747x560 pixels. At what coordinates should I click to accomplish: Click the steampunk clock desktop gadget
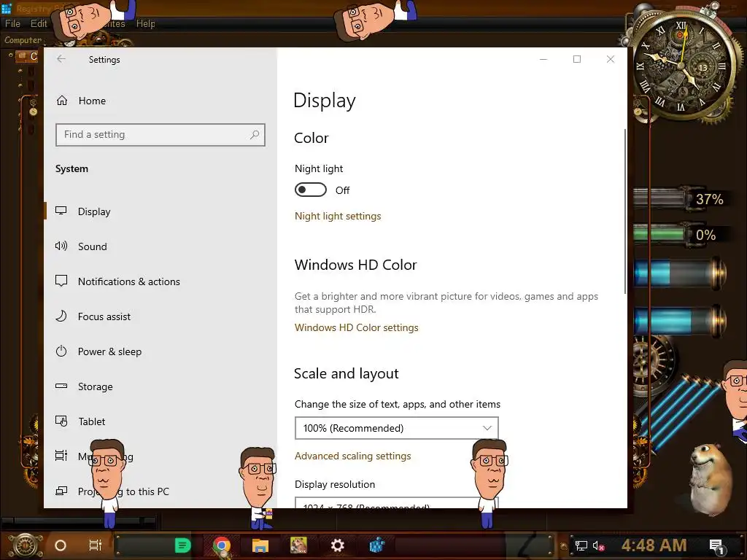[x=681, y=66]
